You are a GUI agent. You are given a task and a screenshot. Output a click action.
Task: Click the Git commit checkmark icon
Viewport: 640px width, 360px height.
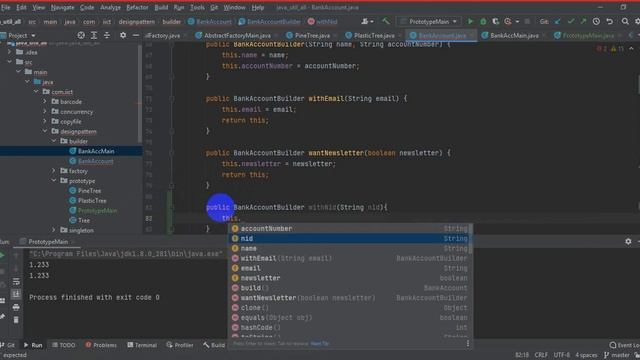pos(571,22)
